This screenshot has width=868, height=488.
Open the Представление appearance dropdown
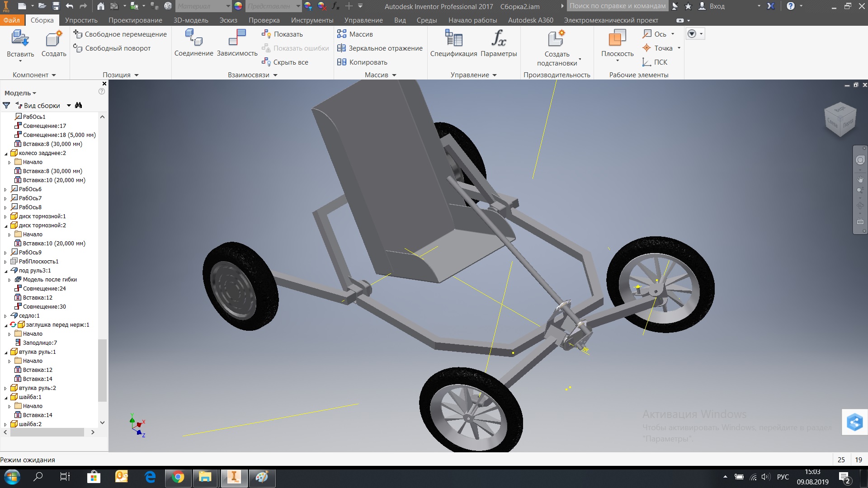pyautogui.click(x=273, y=6)
